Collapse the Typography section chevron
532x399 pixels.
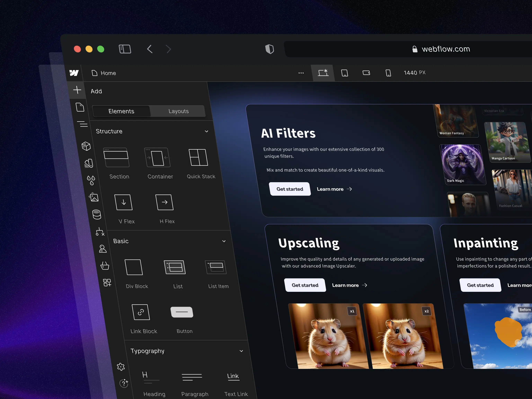241,351
